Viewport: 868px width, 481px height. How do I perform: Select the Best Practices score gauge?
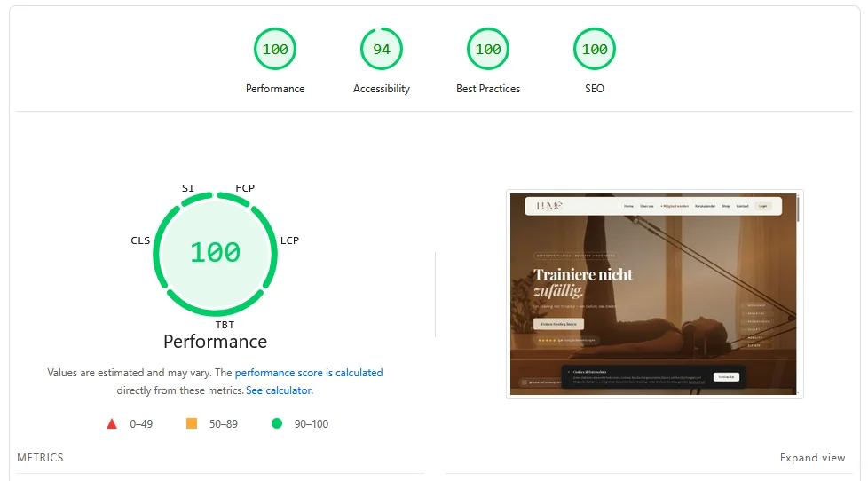click(x=488, y=50)
